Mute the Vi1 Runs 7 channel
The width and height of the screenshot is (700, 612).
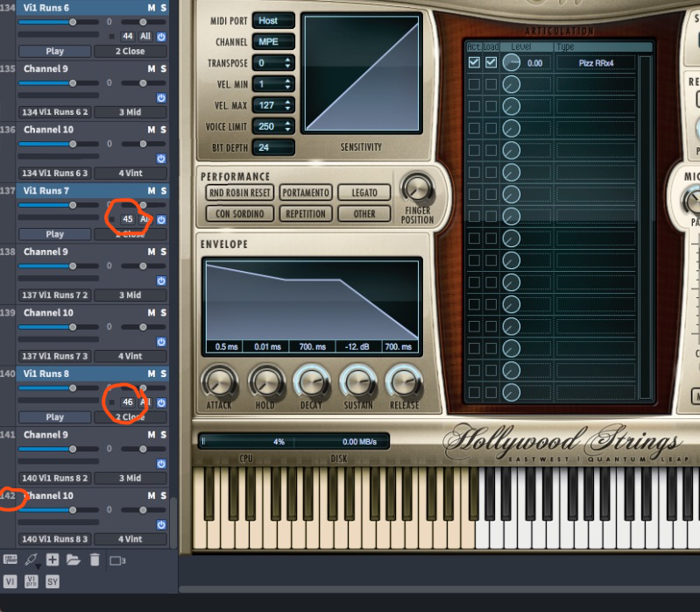(x=152, y=191)
